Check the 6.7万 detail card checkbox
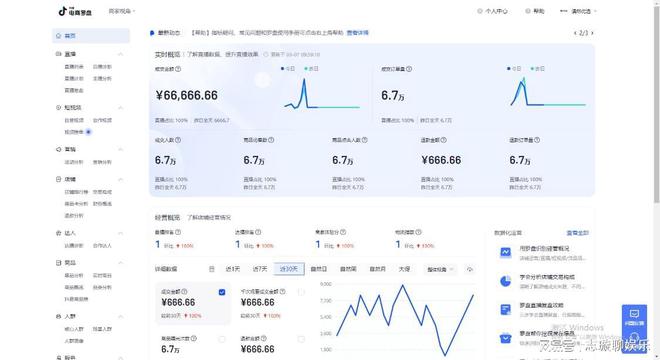Viewport: 660px width, 360px height. coord(222,339)
